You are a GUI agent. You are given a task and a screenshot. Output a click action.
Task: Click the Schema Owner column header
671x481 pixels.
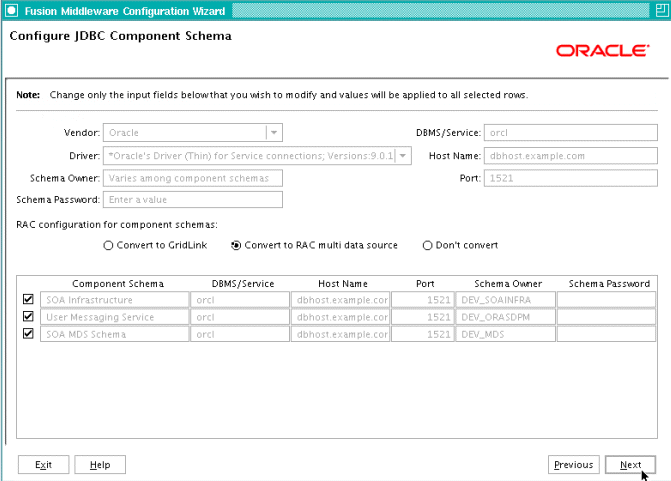[x=508, y=284]
